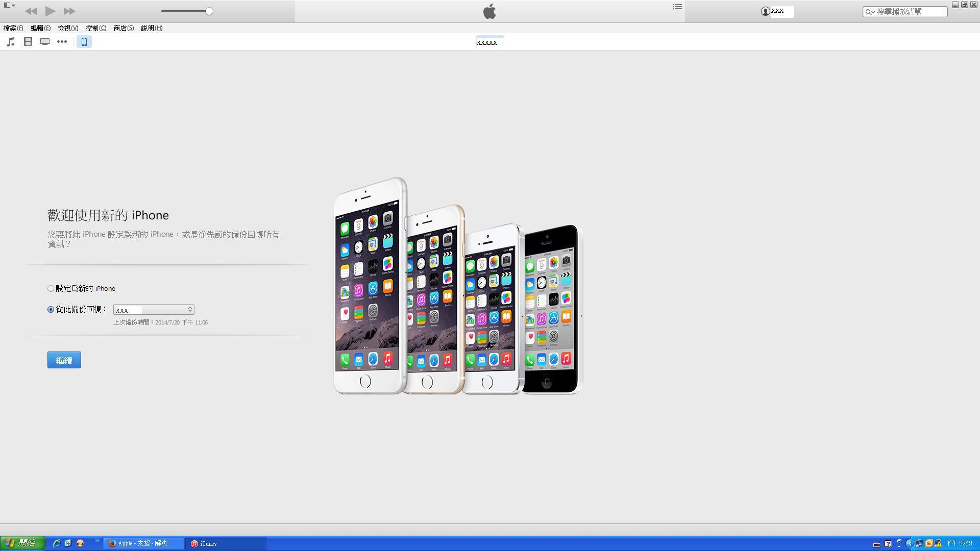980x551 pixels.
Task: Click the 上次備份時間 date text
Action: pyautogui.click(x=160, y=323)
